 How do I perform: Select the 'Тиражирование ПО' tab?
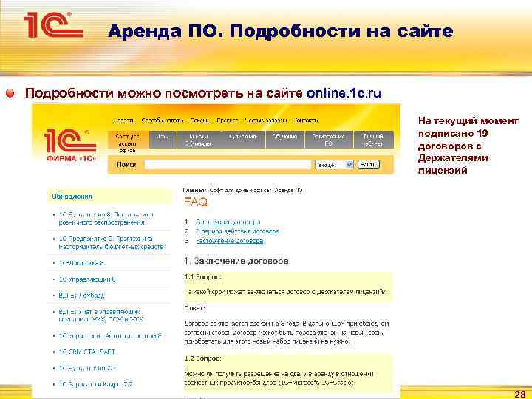click(x=329, y=140)
